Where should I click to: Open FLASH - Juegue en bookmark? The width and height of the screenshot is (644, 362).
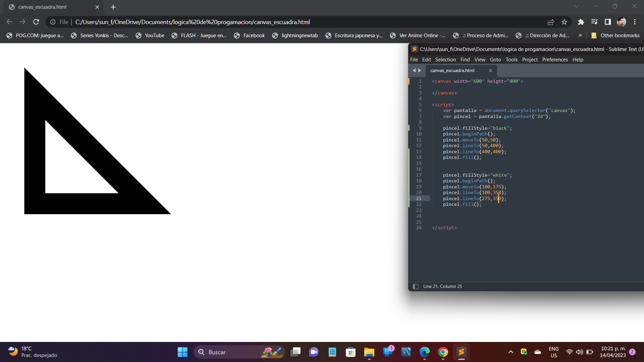tap(199, 36)
